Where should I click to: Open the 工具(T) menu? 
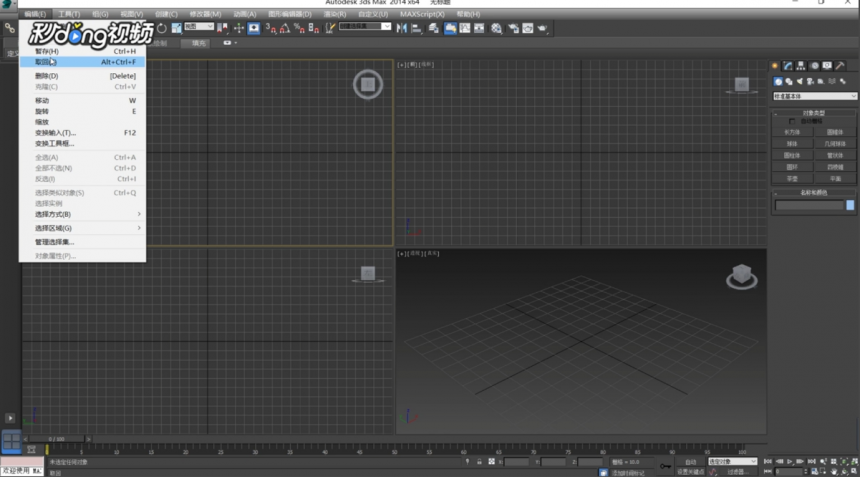point(69,14)
